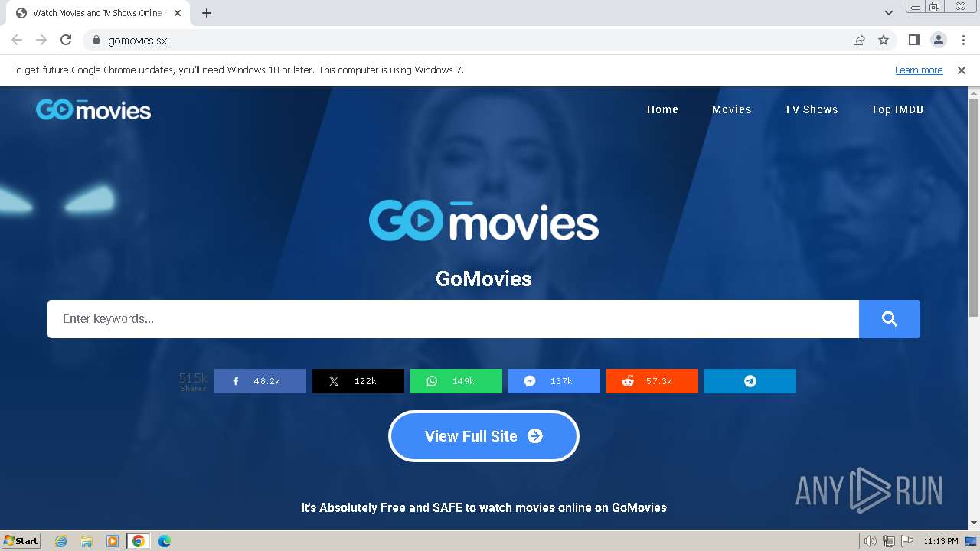Click the share page icon in address bar

pos(859,41)
